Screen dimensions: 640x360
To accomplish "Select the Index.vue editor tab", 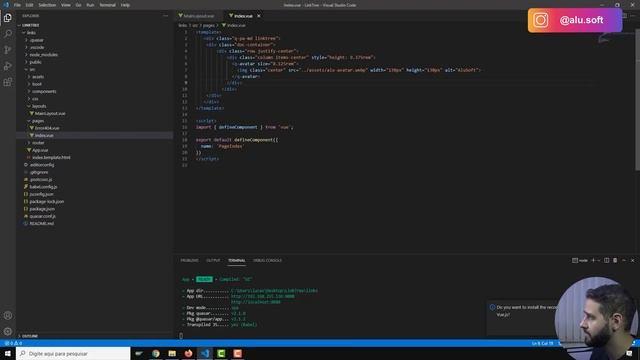I will (242, 16).
